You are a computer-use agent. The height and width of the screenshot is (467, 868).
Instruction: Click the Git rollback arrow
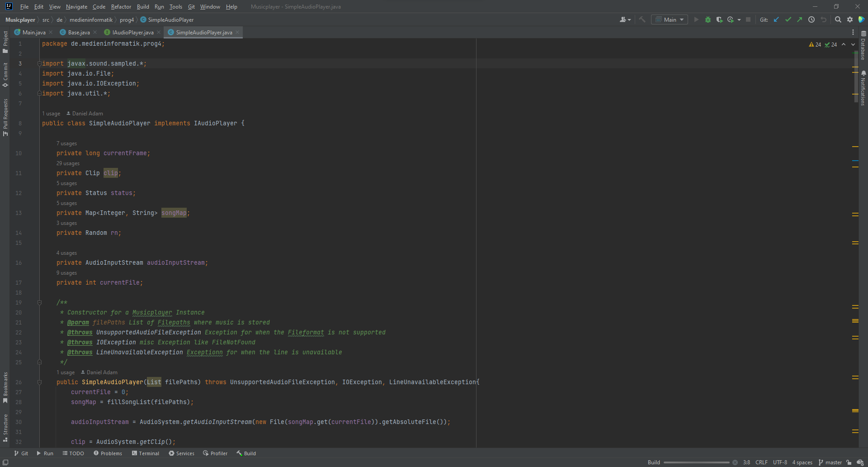click(823, 19)
